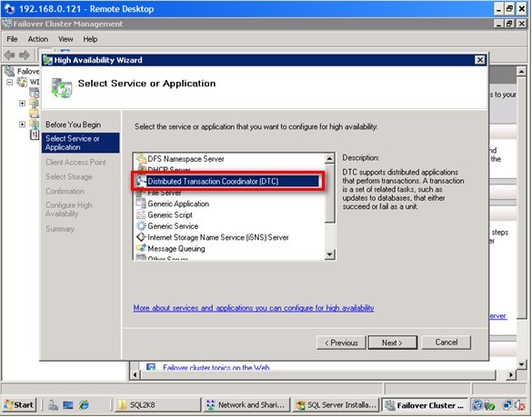The height and width of the screenshot is (417, 532).
Task: Cancel the High Availability Wizard
Action: 447,343
